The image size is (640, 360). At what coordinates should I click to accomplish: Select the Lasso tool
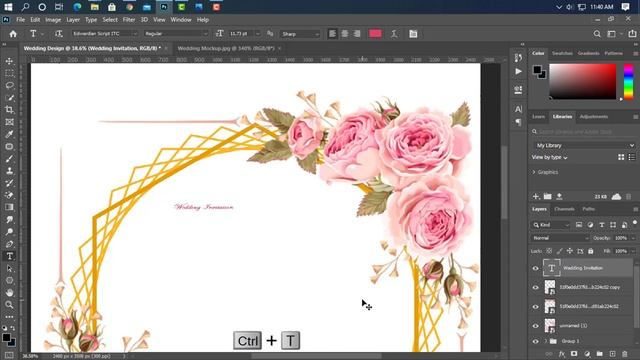9,86
